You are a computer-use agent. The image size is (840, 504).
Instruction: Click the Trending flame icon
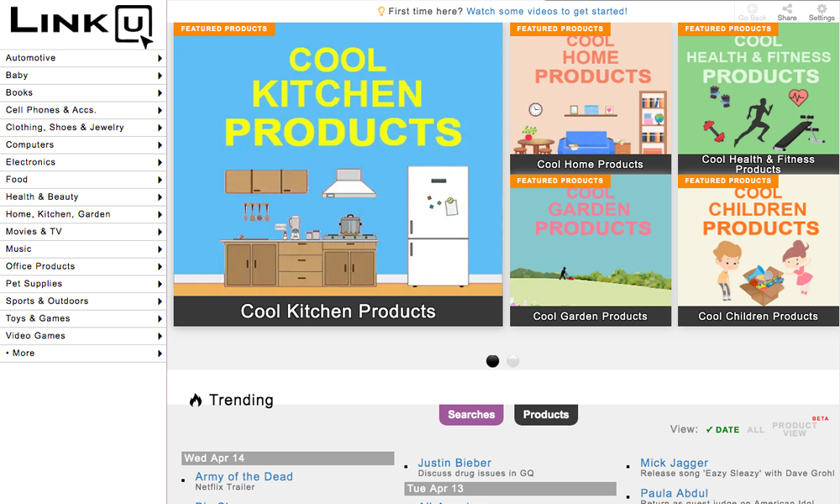(x=196, y=400)
